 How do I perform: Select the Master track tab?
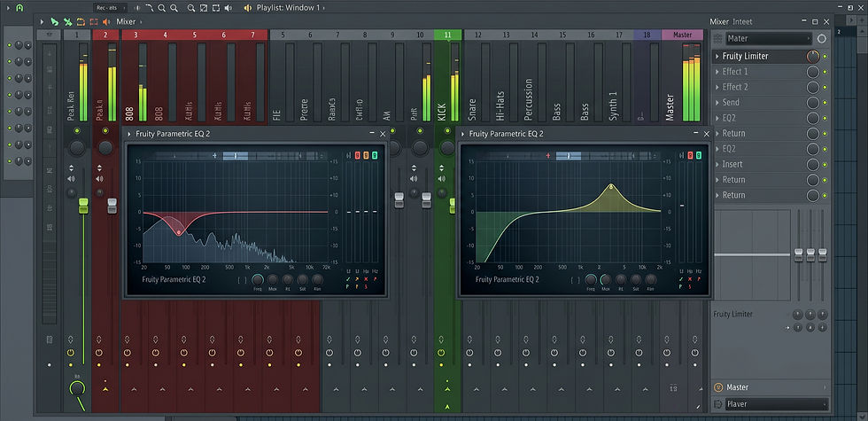tap(683, 35)
